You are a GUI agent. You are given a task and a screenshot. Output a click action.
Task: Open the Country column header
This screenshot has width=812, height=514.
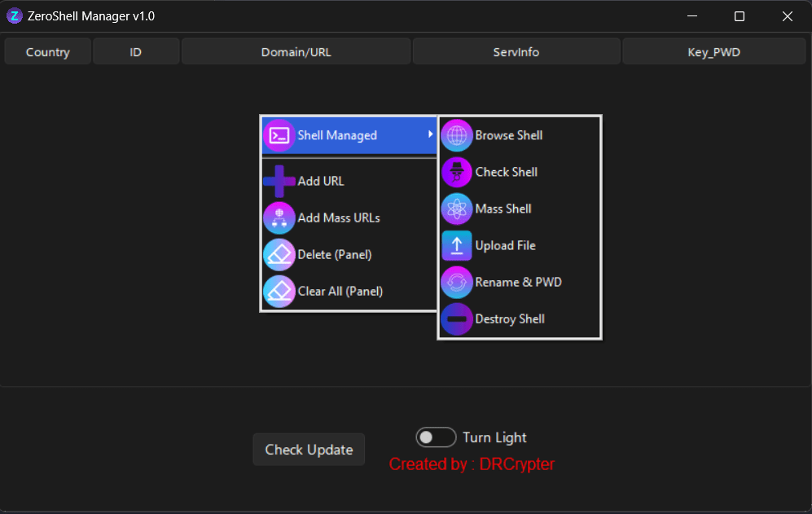tap(46, 51)
